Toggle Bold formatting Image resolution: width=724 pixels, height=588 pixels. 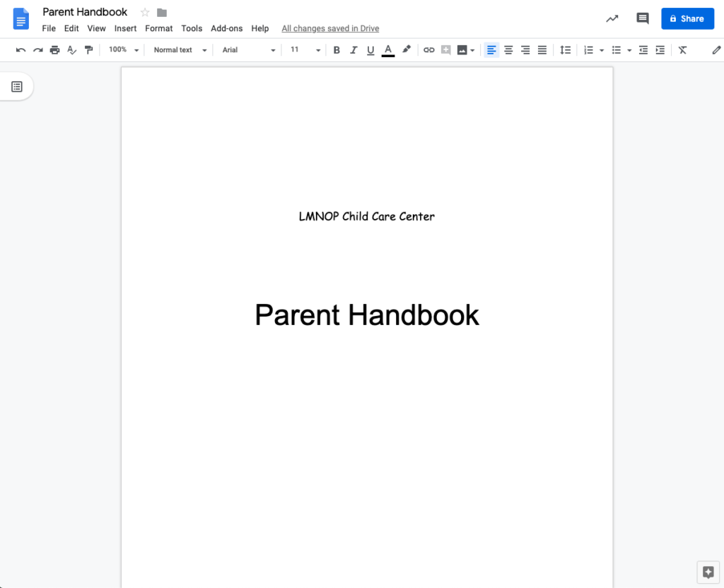coord(337,50)
